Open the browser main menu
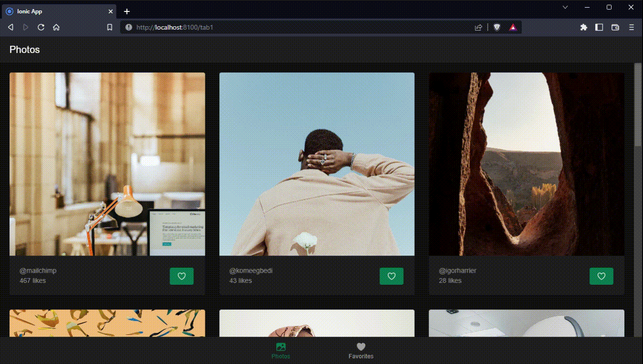The image size is (643, 364). (632, 28)
